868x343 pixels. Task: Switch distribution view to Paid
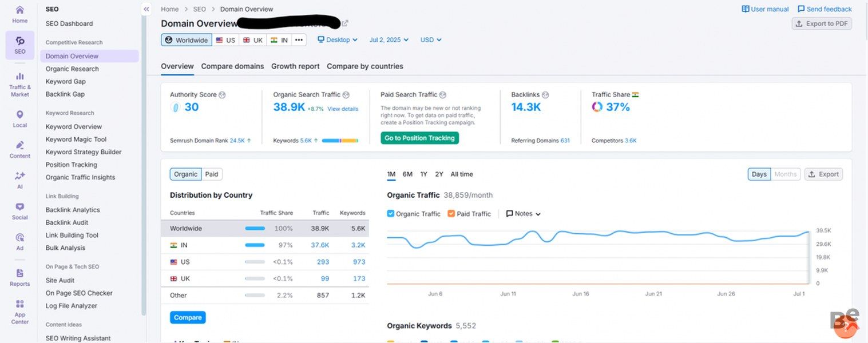[x=212, y=174]
